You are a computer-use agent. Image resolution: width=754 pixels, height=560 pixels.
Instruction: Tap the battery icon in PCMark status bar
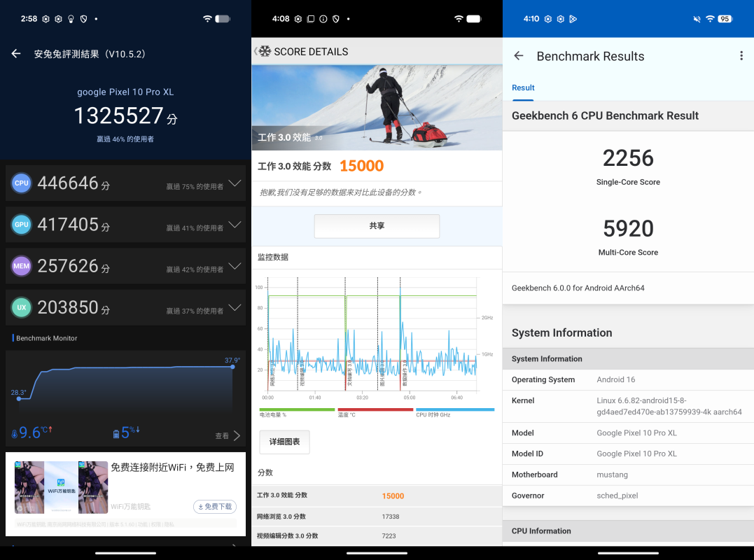coord(474,19)
